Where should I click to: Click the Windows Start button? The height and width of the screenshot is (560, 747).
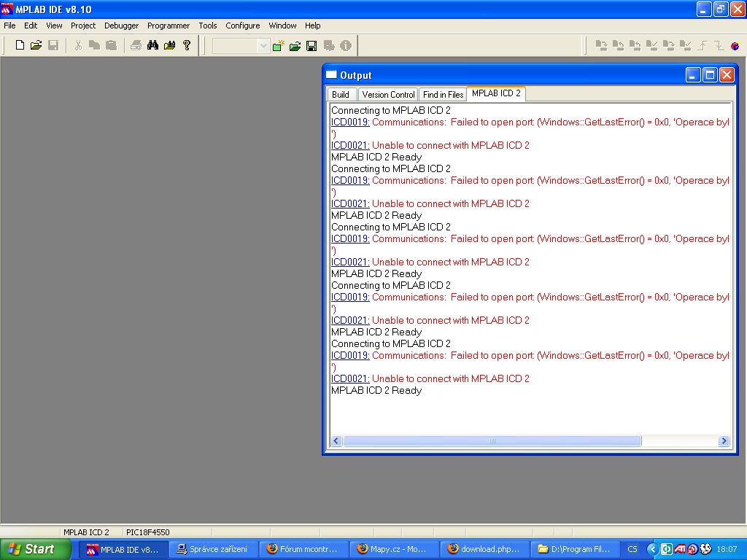point(35,549)
